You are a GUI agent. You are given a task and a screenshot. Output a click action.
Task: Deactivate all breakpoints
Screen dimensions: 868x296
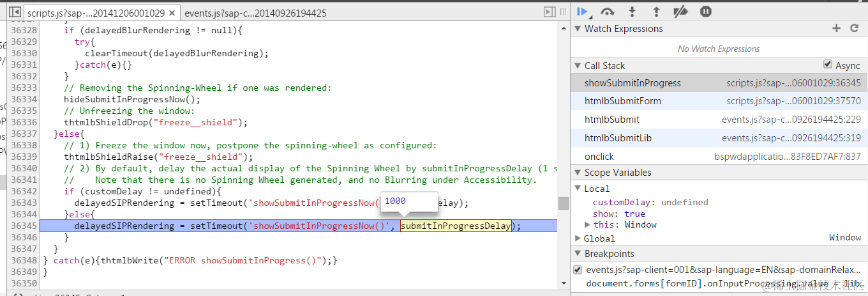[x=680, y=12]
